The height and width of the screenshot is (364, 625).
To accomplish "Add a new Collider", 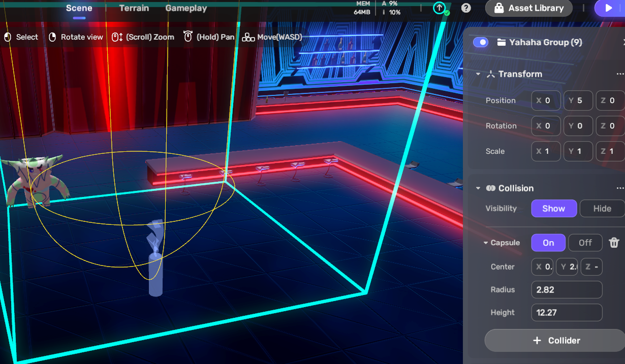I will point(555,341).
